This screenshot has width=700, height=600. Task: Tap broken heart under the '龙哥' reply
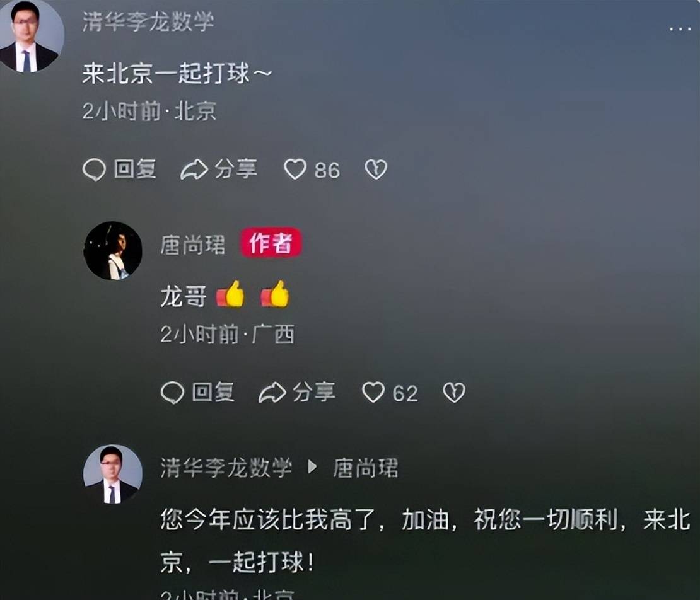[454, 393]
